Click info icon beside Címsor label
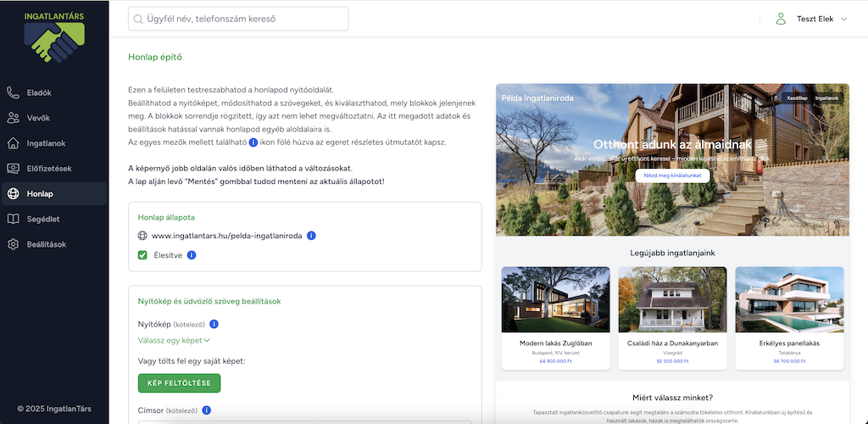This screenshot has width=868, height=424. pos(206,410)
